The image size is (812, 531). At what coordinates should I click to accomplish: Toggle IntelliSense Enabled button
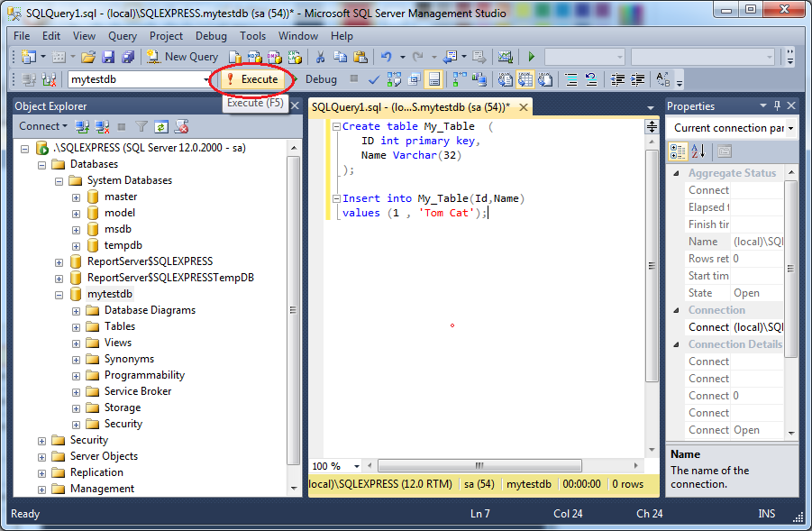click(x=434, y=79)
